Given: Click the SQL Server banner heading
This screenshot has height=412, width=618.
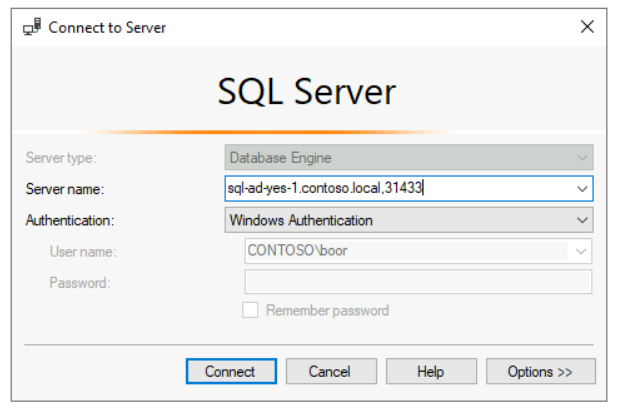Looking at the screenshot, I should coord(307,91).
